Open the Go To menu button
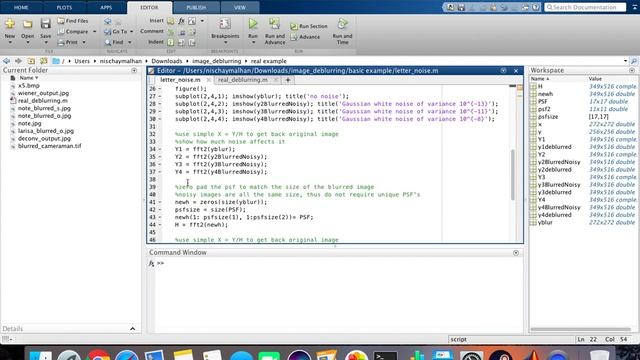640x360 pixels. click(118, 31)
